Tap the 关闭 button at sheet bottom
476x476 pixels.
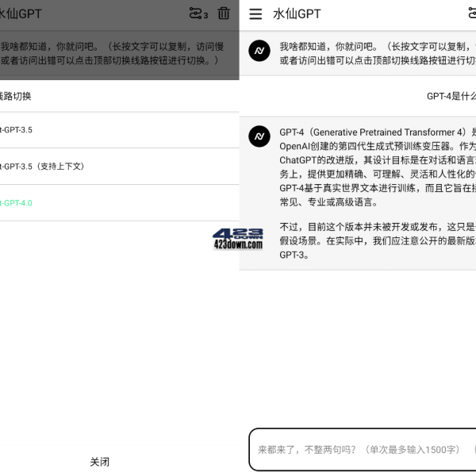click(x=100, y=462)
